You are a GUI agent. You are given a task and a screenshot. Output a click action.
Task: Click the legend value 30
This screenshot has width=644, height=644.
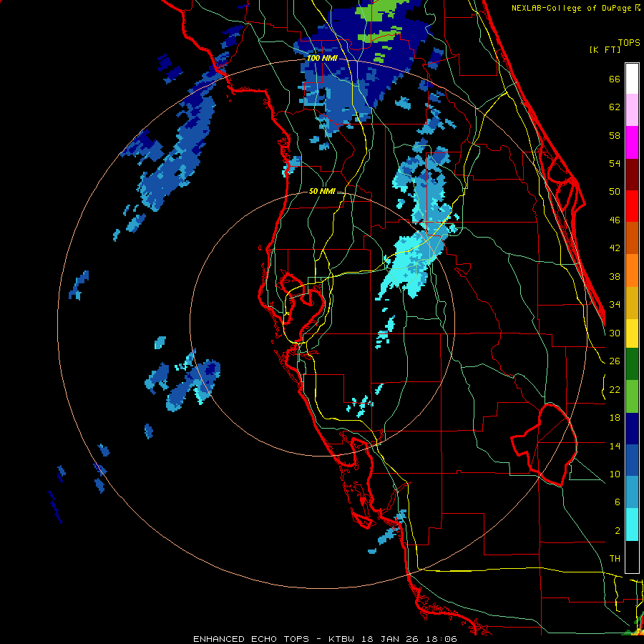(615, 333)
